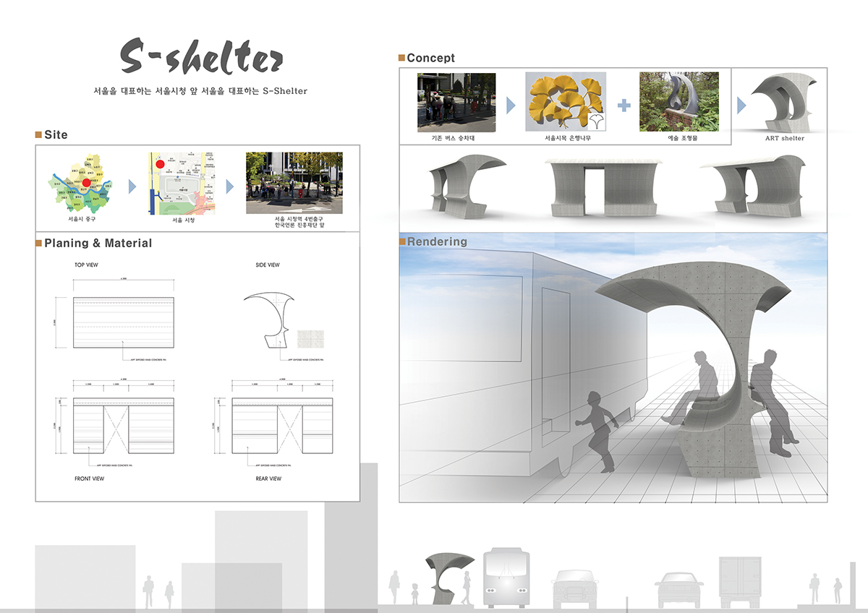Click the seated person silhouette inside the shelter
The width and height of the screenshot is (868, 613).
[x=694, y=387]
